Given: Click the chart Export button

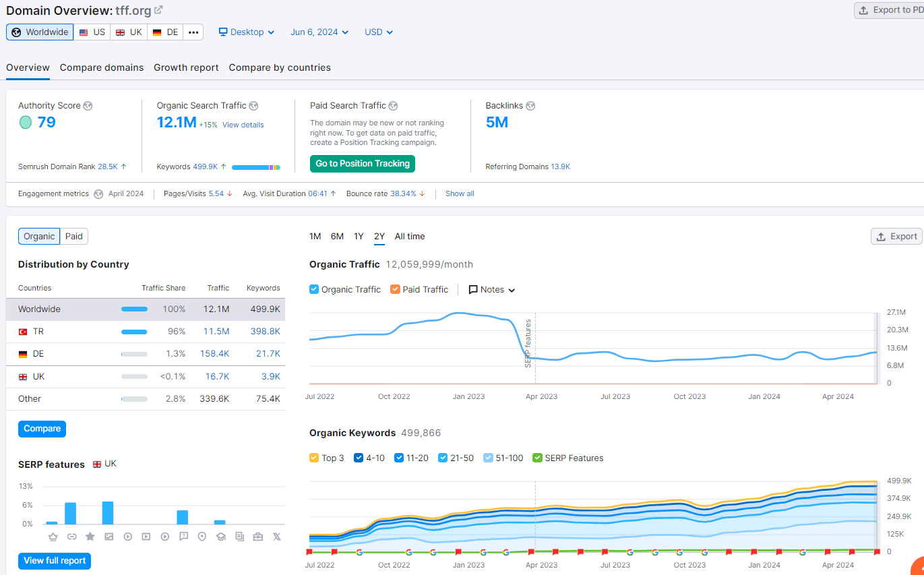Looking at the screenshot, I should (896, 236).
